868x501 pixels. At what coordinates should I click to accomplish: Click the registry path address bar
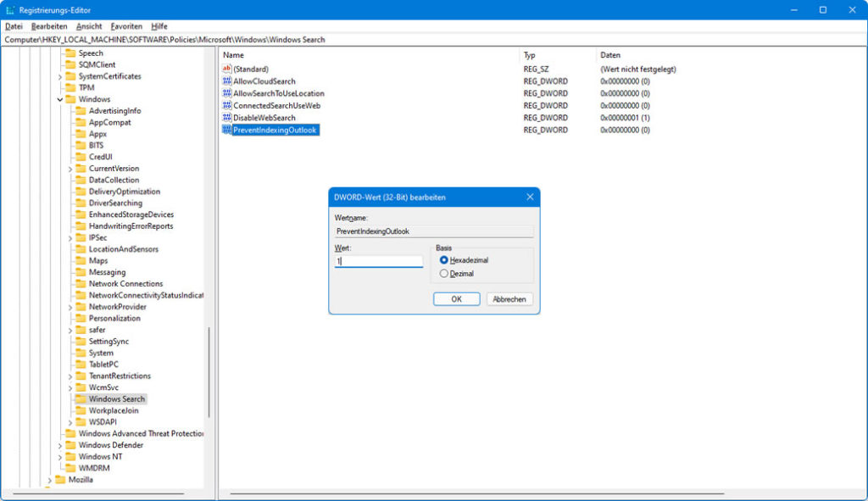[x=434, y=39]
